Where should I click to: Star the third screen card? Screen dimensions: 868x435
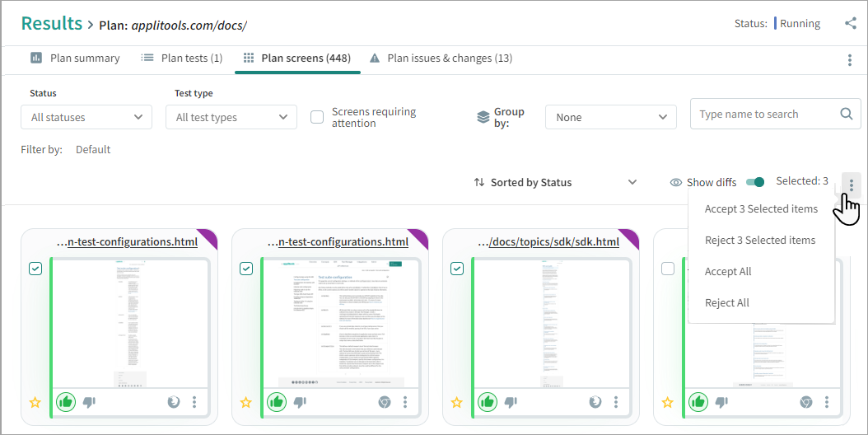point(457,403)
